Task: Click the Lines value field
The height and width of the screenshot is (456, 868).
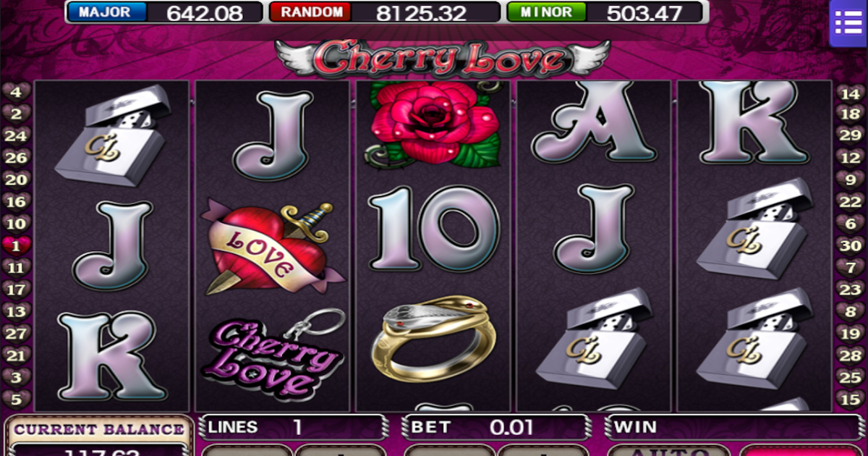Action: (294, 427)
